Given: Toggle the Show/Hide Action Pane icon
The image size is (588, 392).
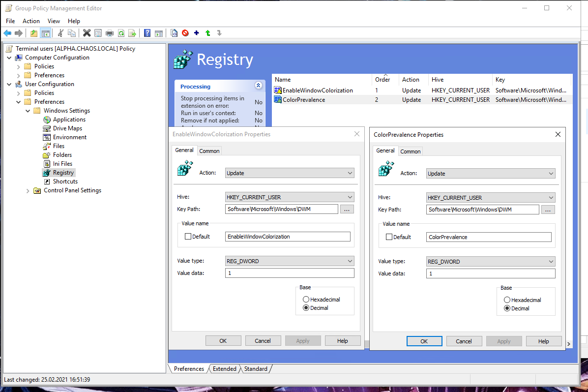Looking at the screenshot, I should coord(159,33).
